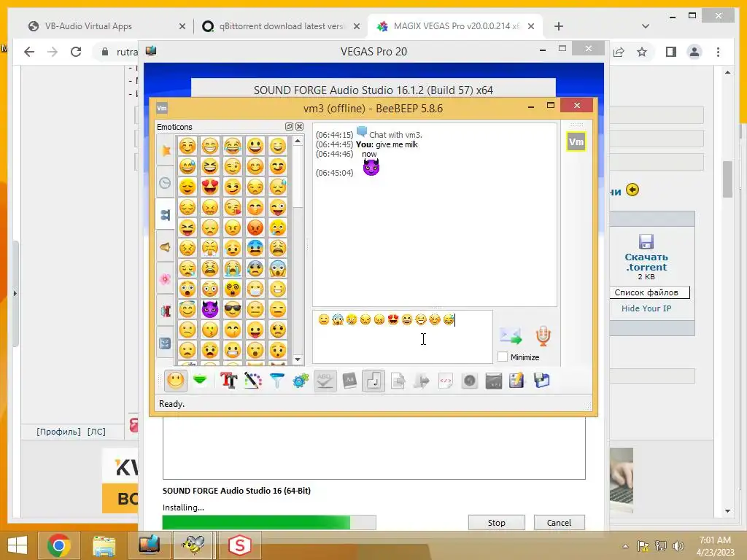Click the Скачать .torrent download link
This screenshot has width=747, height=560.
[646, 262]
